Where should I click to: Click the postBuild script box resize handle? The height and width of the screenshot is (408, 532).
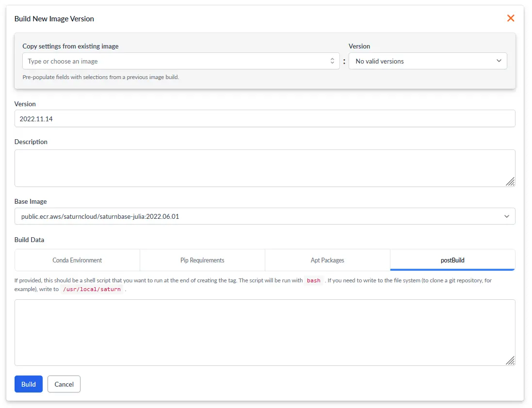pyautogui.click(x=510, y=360)
